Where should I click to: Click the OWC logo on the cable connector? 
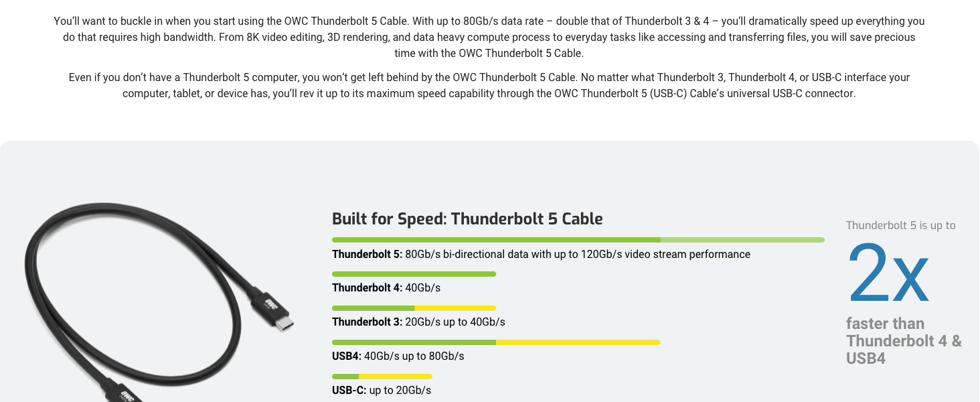click(271, 305)
